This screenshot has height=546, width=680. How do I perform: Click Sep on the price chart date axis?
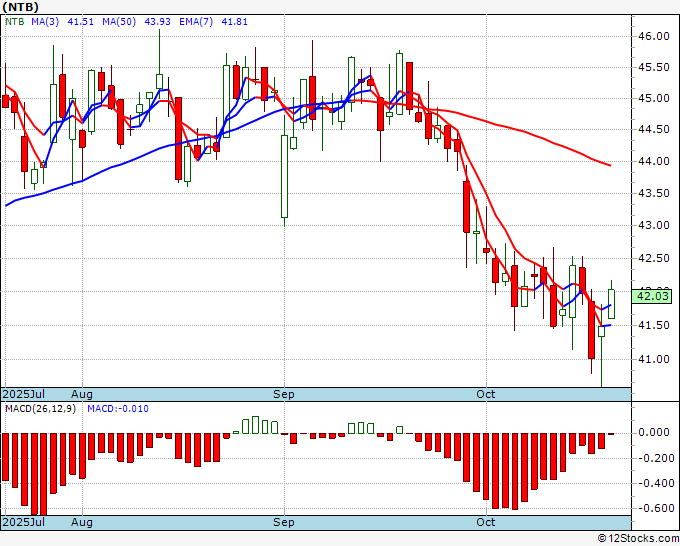click(x=284, y=394)
